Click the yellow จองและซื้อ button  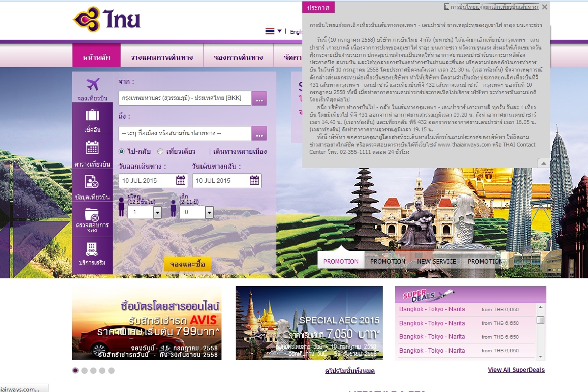pyautogui.click(x=188, y=264)
